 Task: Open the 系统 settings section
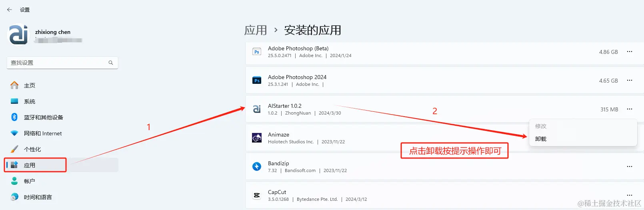click(x=62, y=101)
